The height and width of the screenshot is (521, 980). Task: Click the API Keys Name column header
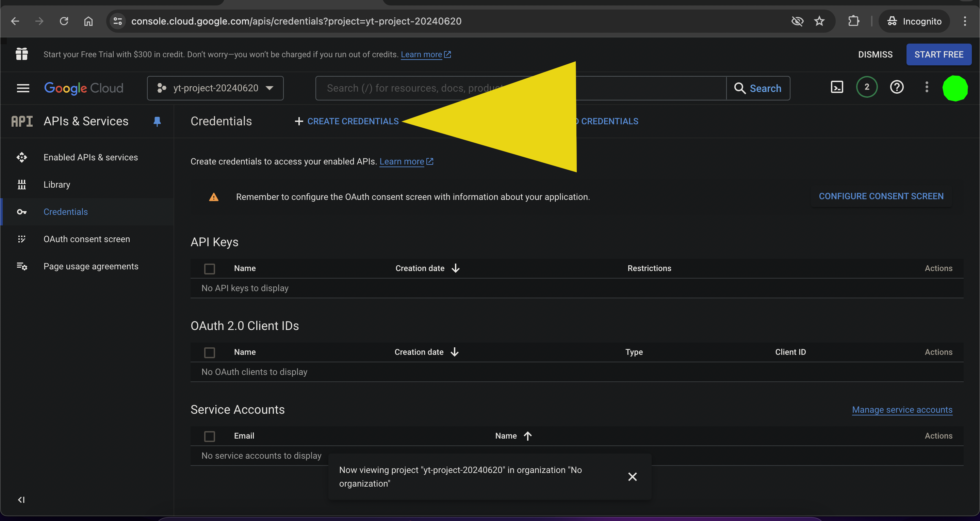[x=245, y=268]
